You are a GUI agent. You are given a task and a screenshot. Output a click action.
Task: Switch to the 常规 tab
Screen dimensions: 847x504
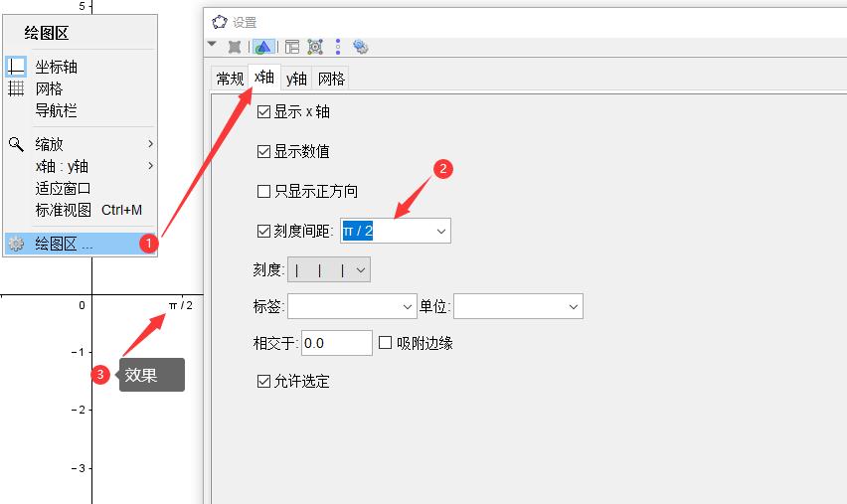230,79
